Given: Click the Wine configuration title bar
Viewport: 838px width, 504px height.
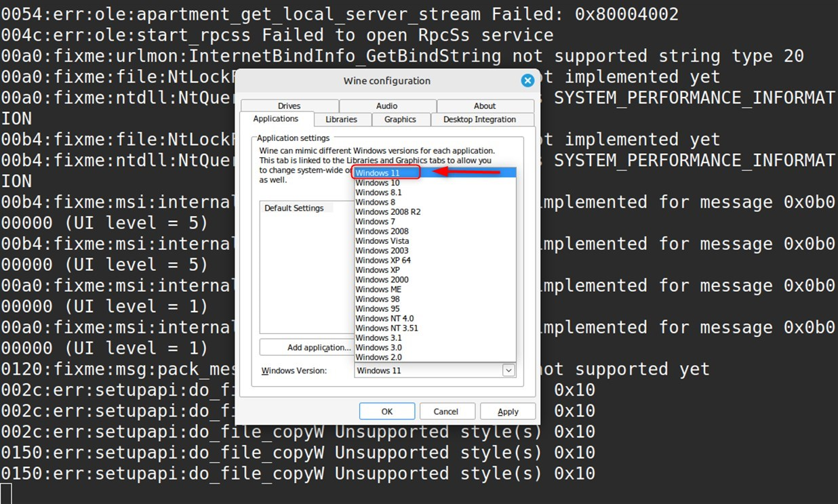Looking at the screenshot, I should coord(386,81).
